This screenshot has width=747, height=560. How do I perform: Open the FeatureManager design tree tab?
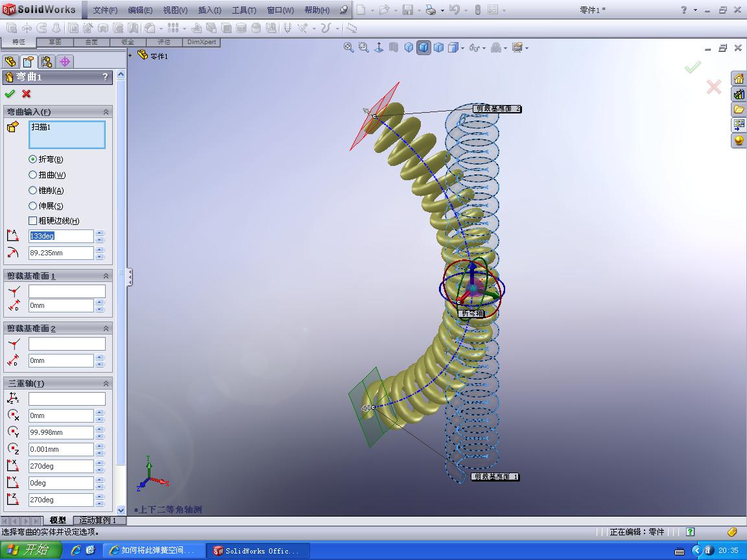pyautogui.click(x=10, y=62)
